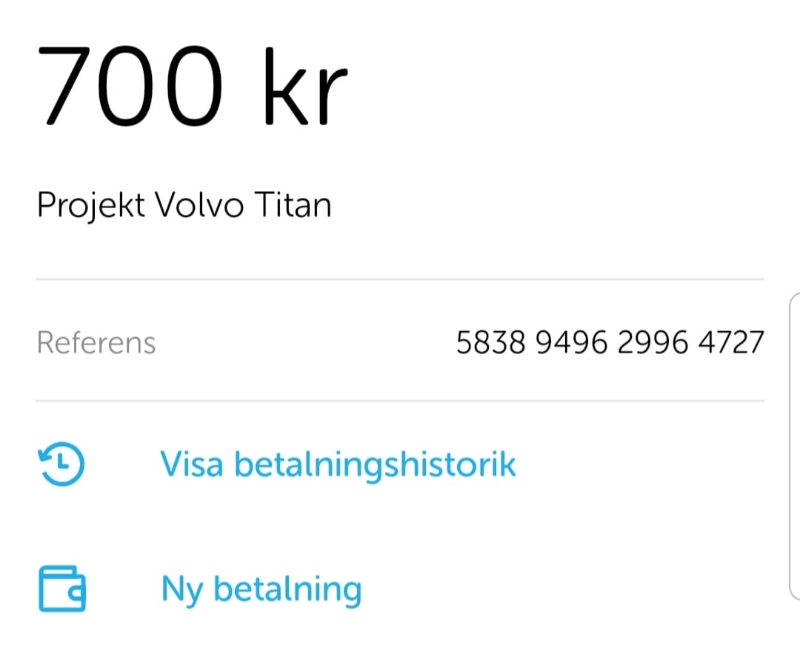
Task: Click the panel edge at right side
Action: (794, 447)
